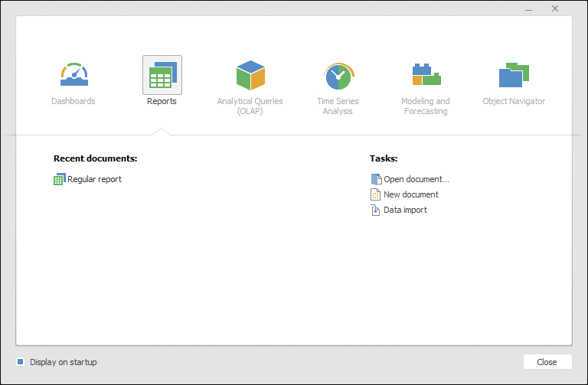
Task: Click the Time Series Analysis clock icon
Action: pyautogui.click(x=338, y=76)
